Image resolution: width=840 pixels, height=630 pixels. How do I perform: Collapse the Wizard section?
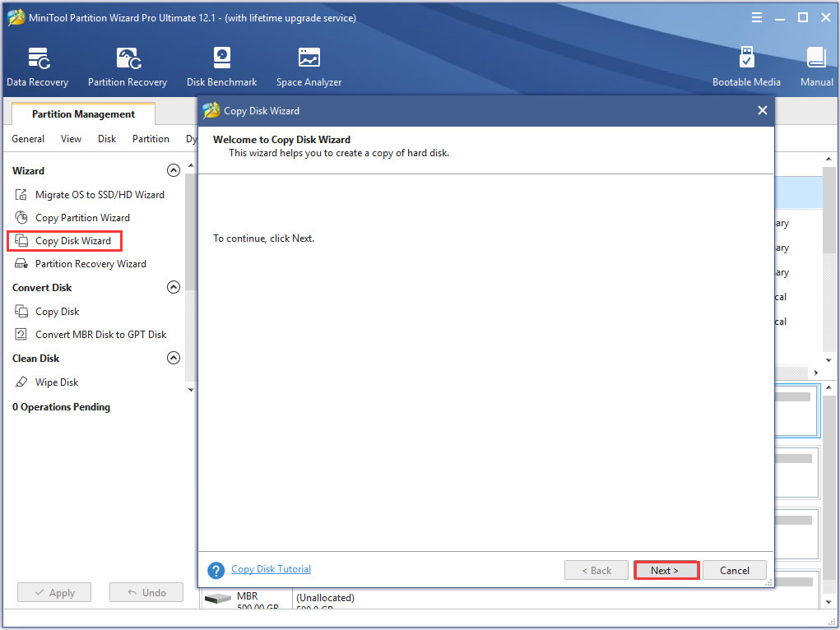(173, 171)
